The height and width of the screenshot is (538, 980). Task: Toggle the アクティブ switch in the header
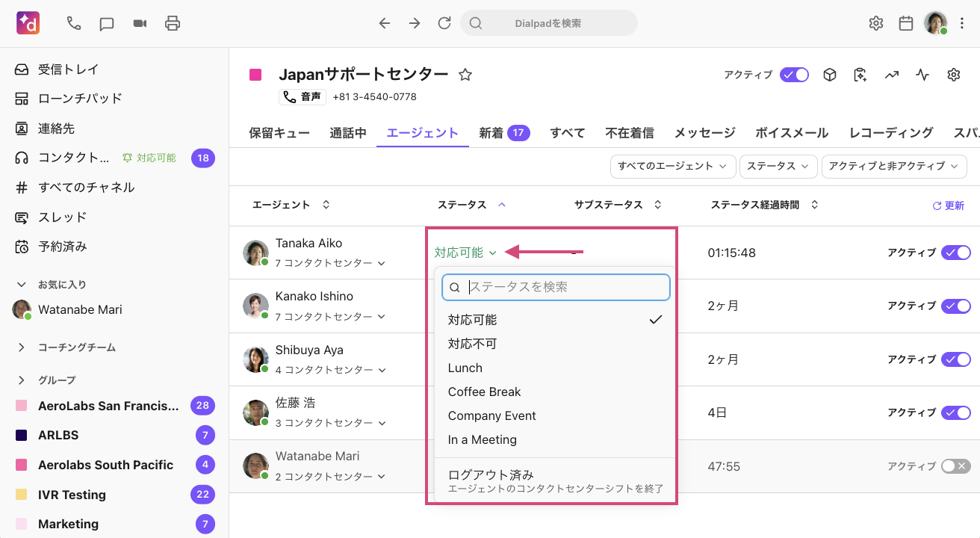(x=794, y=75)
